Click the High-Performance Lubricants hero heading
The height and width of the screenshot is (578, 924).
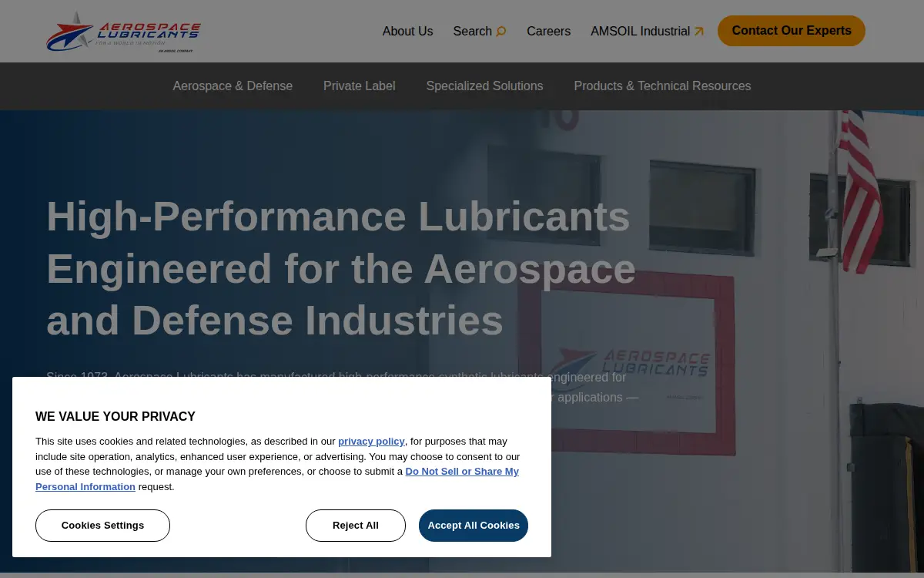(x=341, y=269)
